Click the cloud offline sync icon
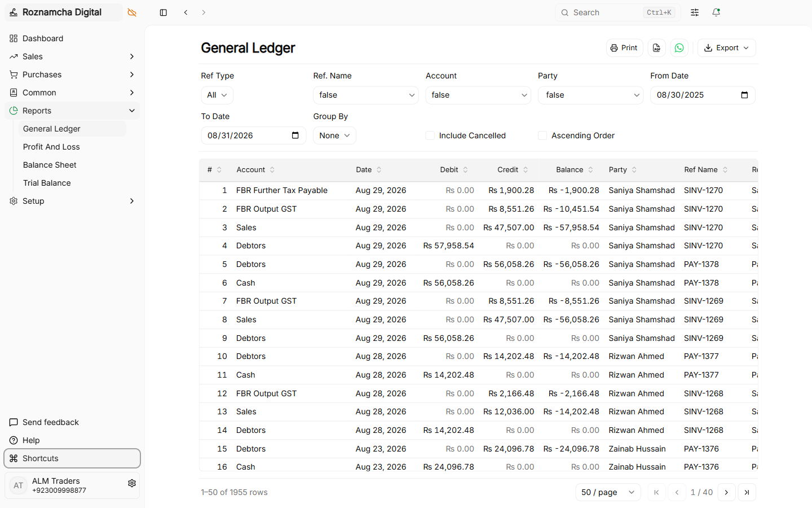The image size is (812, 508). (x=132, y=12)
